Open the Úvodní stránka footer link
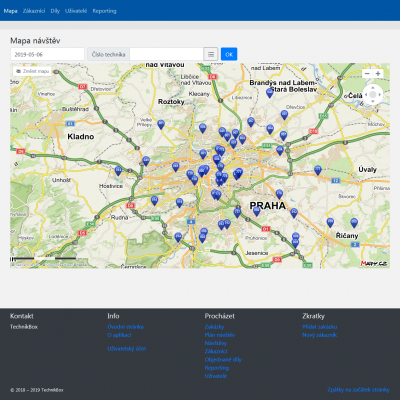The width and height of the screenshot is (400, 400). [x=125, y=327]
